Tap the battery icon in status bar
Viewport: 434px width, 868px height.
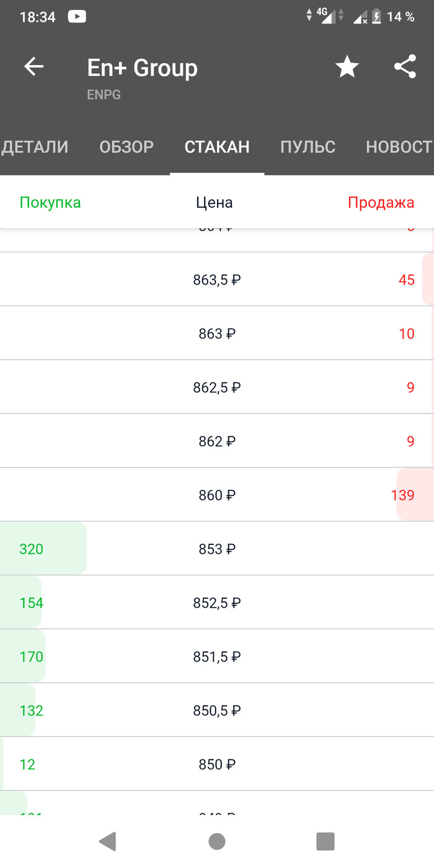tap(376, 17)
